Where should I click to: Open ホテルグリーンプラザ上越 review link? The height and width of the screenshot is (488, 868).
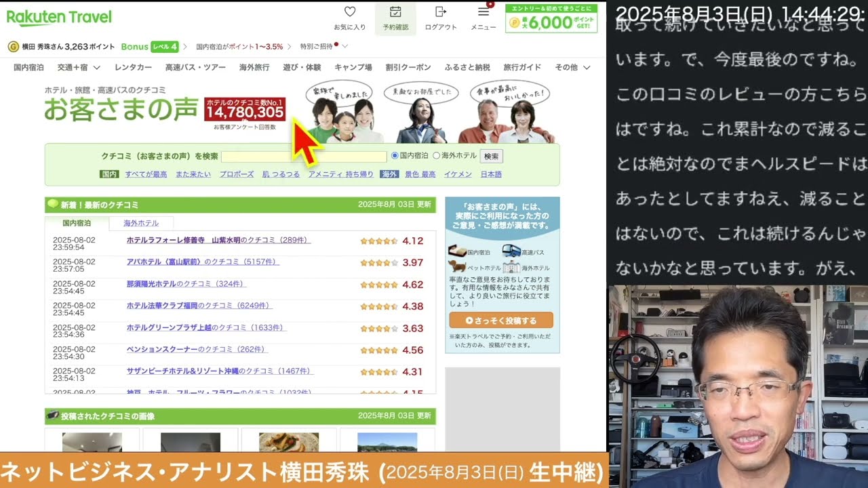pos(206,327)
